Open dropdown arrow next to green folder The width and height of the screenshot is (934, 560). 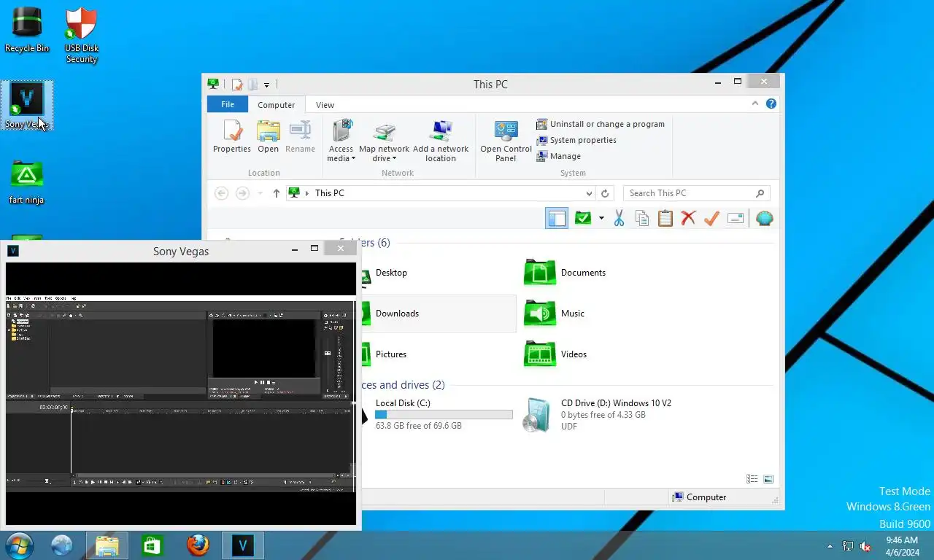coord(601,218)
